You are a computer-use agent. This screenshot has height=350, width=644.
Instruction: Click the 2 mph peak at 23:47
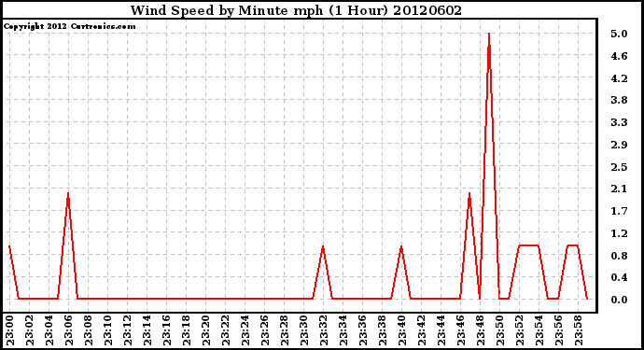coord(469,193)
